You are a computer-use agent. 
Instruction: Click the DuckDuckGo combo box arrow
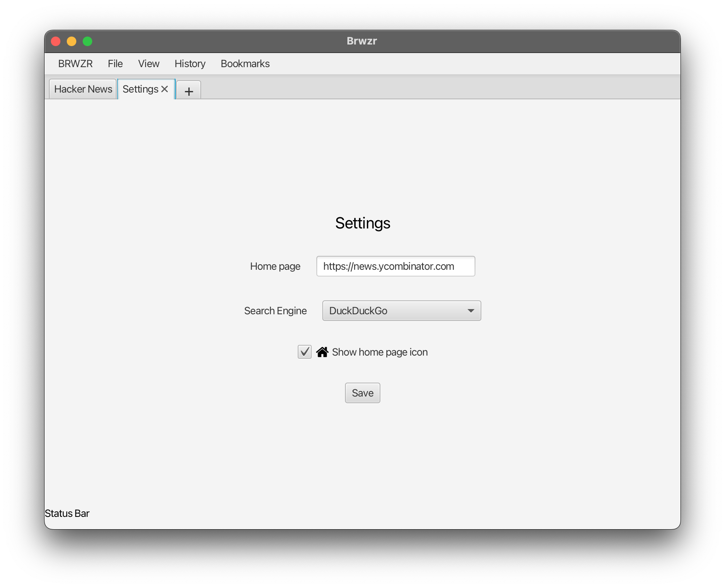click(471, 311)
